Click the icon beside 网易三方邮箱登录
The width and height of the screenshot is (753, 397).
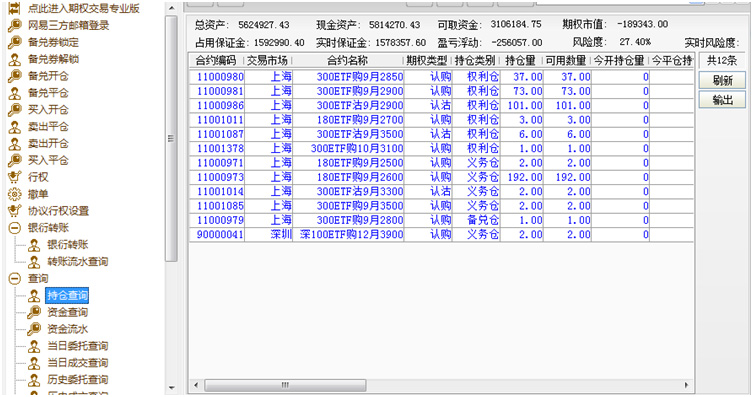pos(15,25)
